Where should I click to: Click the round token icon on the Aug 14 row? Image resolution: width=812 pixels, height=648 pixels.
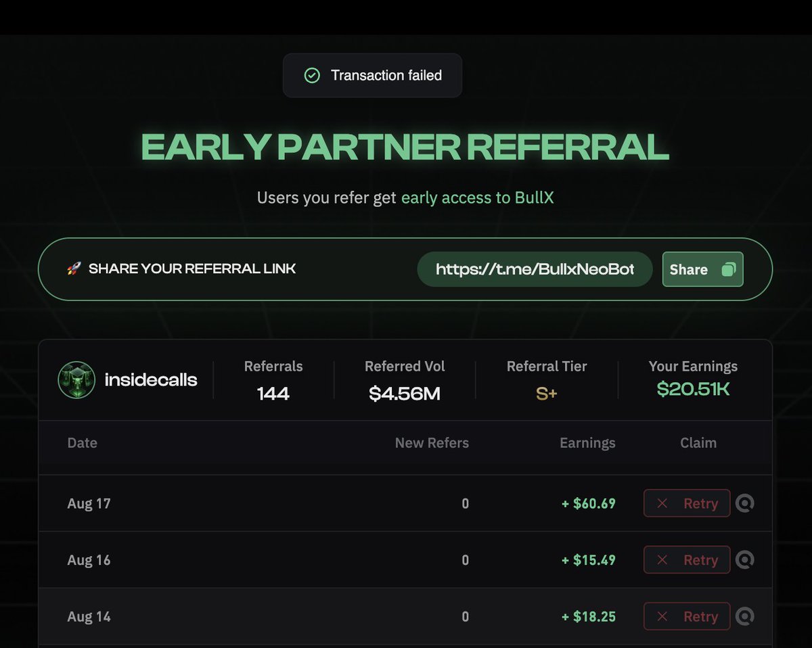click(x=745, y=616)
